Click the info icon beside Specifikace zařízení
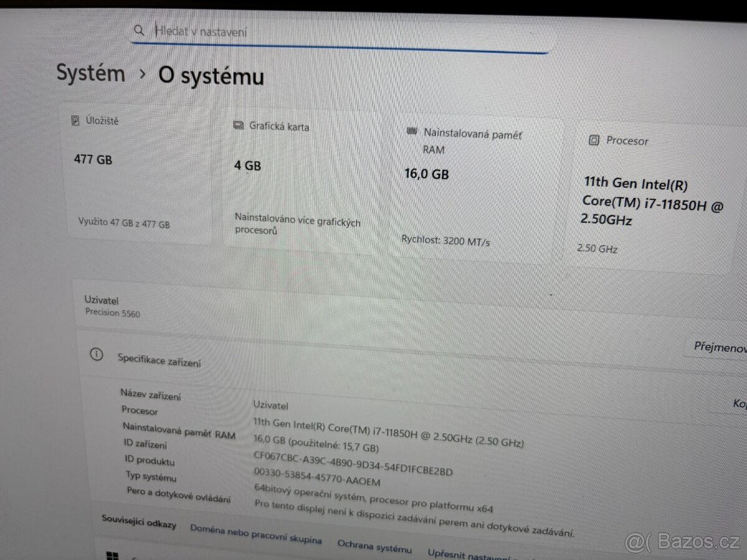The height and width of the screenshot is (560, 747). click(x=96, y=355)
